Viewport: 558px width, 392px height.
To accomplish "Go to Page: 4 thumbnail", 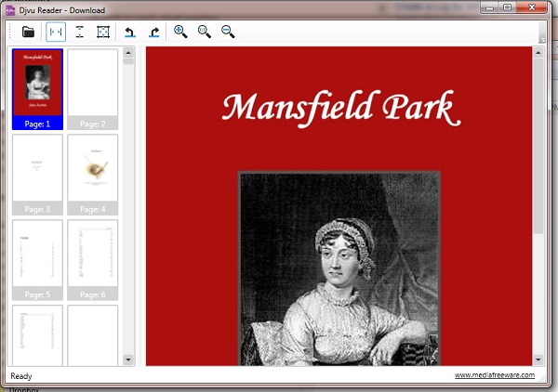I will pos(93,174).
